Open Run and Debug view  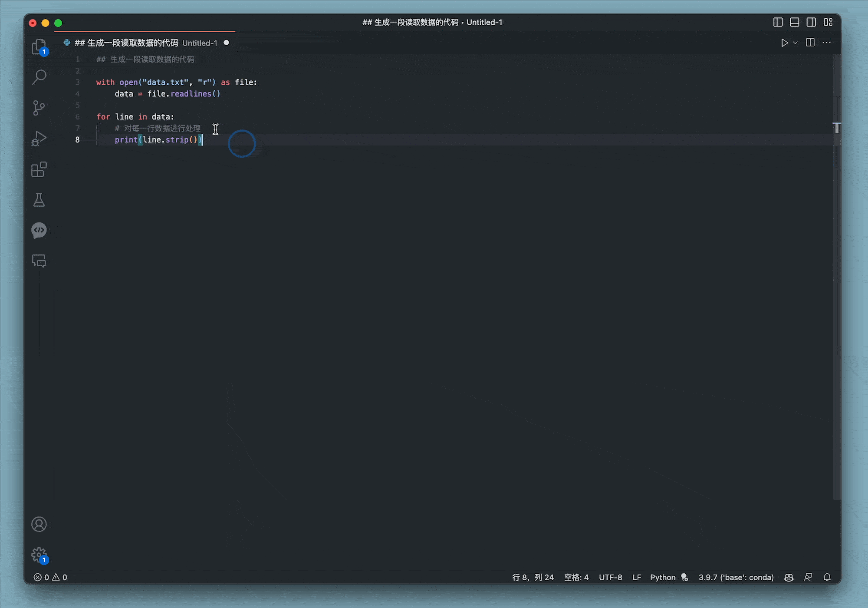[39, 139]
